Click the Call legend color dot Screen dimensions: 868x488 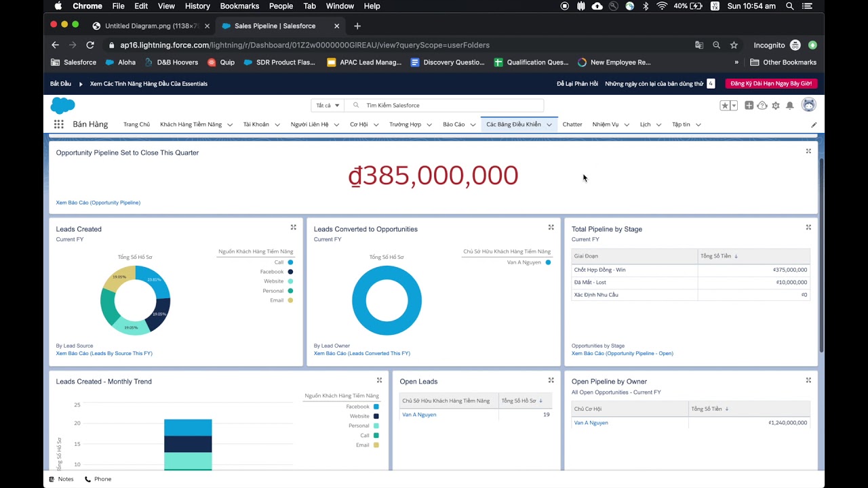click(290, 262)
